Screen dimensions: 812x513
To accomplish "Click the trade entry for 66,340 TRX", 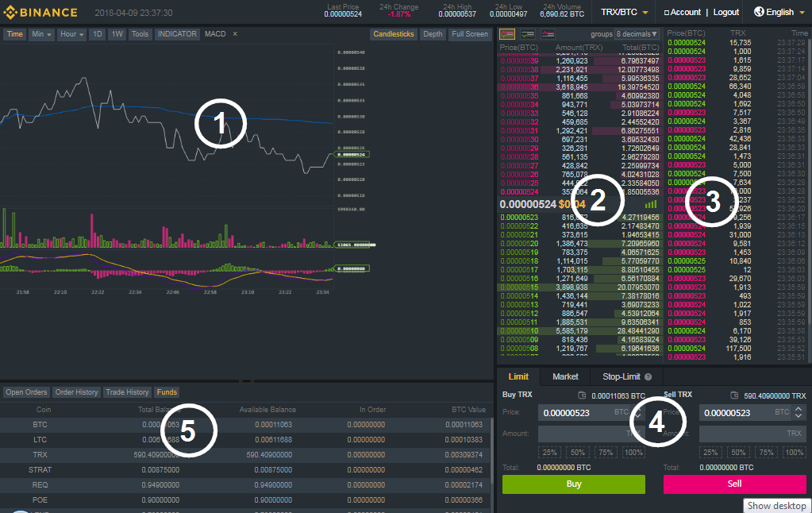I will click(737, 86).
